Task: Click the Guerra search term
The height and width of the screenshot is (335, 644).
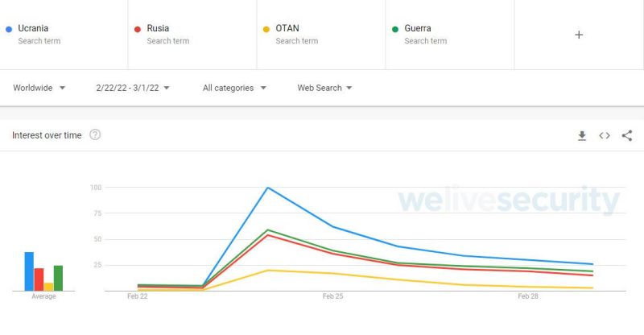Action: coord(418,28)
